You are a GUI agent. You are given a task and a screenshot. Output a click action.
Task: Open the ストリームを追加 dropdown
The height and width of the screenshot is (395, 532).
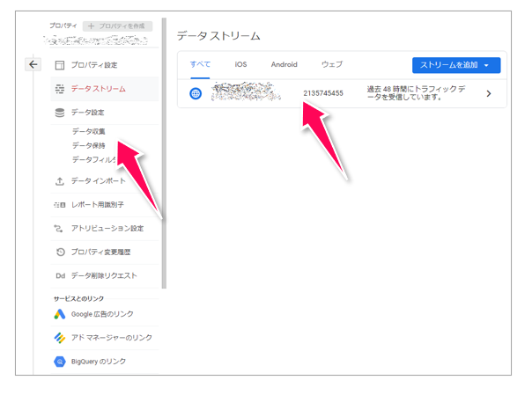coord(455,65)
